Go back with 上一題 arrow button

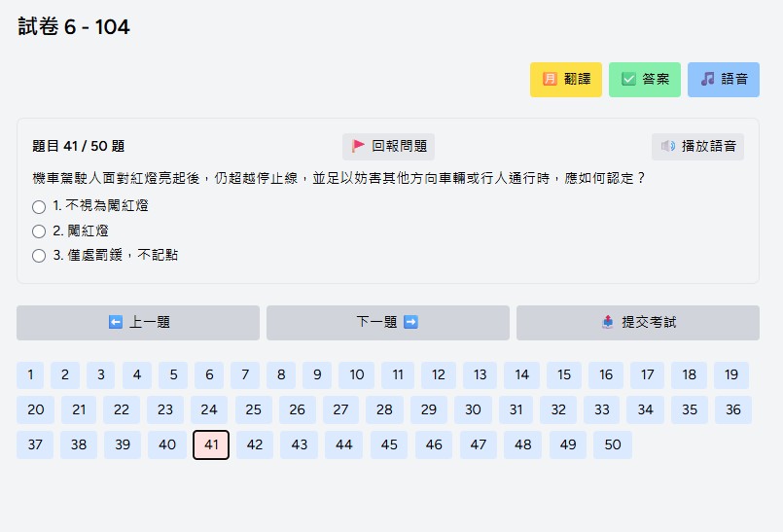pyautogui.click(x=138, y=322)
